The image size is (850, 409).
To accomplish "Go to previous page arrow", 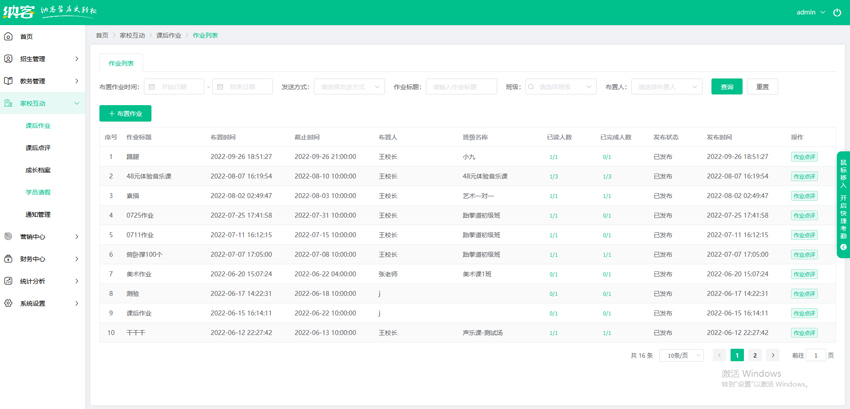I will click(x=719, y=355).
